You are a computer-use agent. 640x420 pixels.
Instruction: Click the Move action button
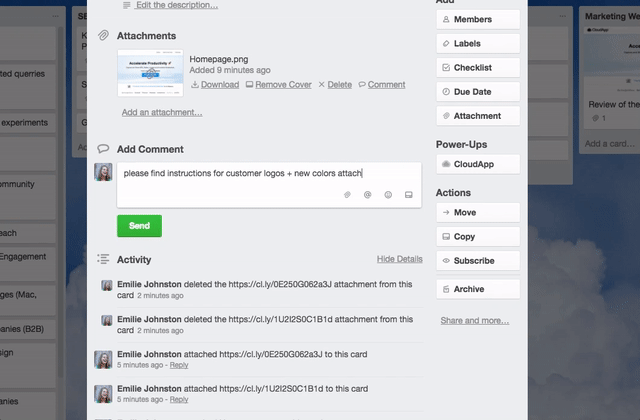tap(477, 213)
